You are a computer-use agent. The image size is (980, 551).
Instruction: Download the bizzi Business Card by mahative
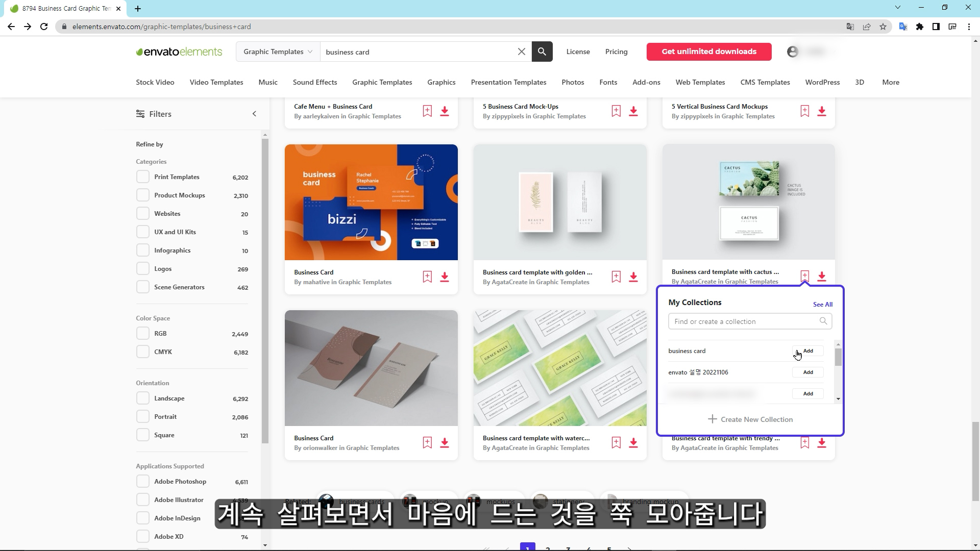445,277
